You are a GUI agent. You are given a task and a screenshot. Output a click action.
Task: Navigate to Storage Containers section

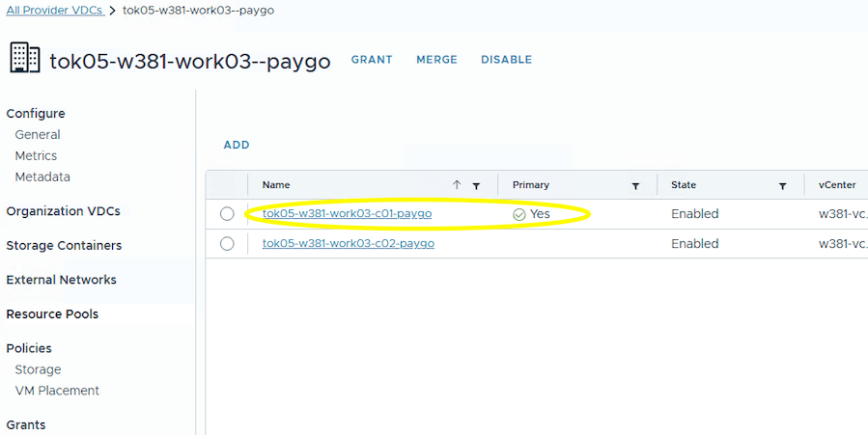click(64, 245)
